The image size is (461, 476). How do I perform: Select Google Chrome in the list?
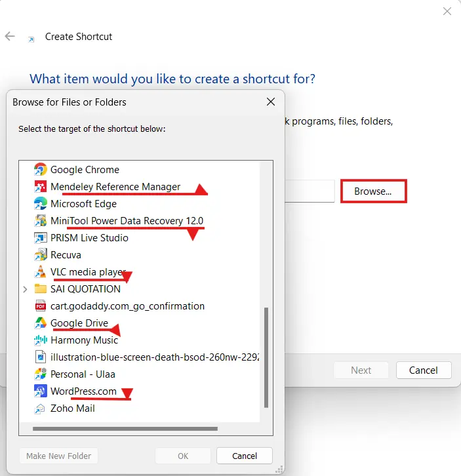(x=85, y=169)
